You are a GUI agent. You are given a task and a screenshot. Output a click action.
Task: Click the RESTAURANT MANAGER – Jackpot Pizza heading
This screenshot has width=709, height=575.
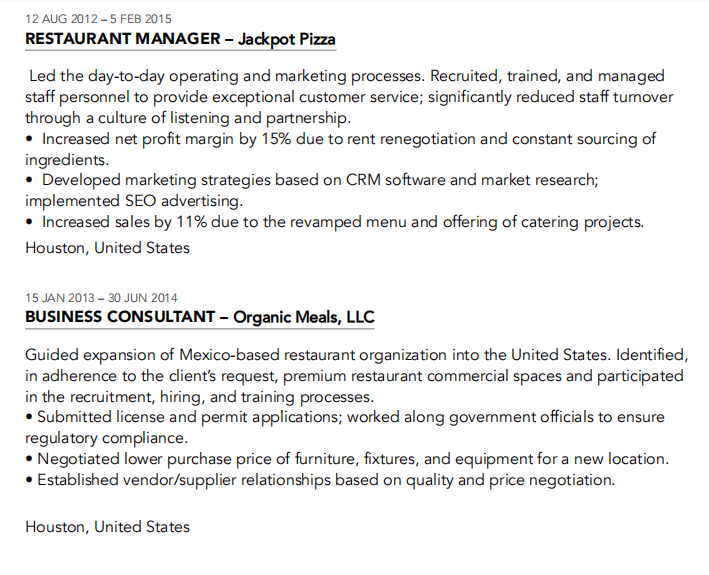point(180,40)
